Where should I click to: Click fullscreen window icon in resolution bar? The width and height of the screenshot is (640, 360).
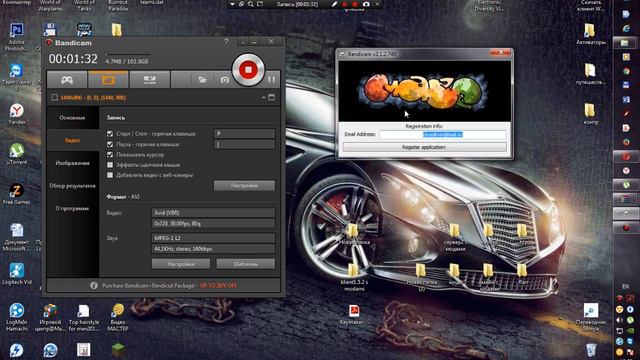point(271,98)
